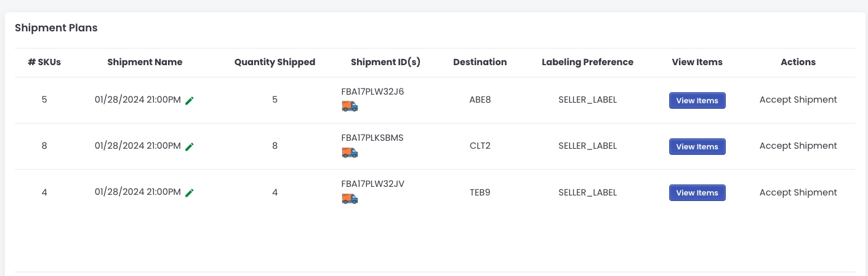Viewport: 868px width, 276px height.
Task: Open View Items for the CLT2 shipment
Action: tap(697, 146)
